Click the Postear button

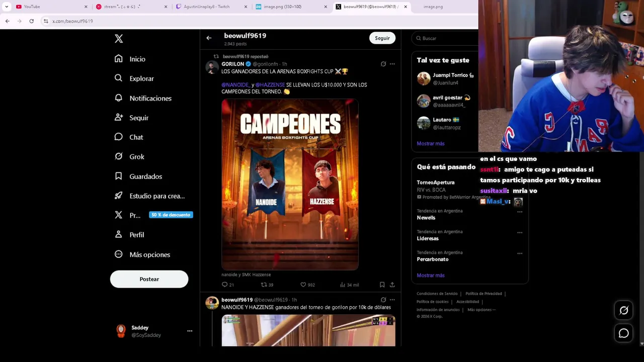[149, 279]
